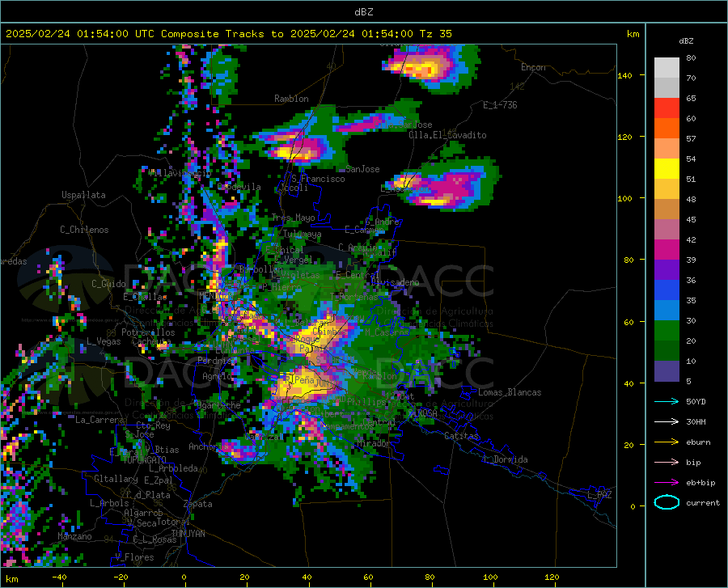The height and width of the screenshot is (588, 728).
Task: Select the 80 dBZ white color swatch
Action: (667, 67)
